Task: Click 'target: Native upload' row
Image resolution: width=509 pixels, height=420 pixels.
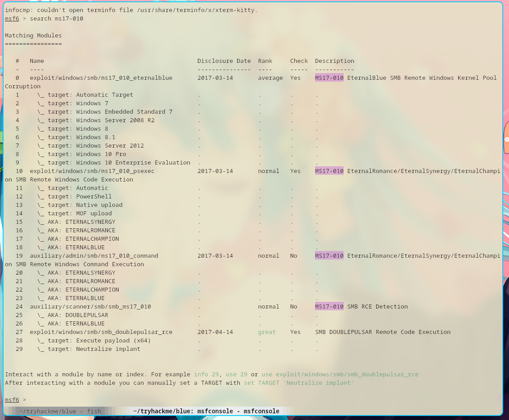Action: [80, 205]
